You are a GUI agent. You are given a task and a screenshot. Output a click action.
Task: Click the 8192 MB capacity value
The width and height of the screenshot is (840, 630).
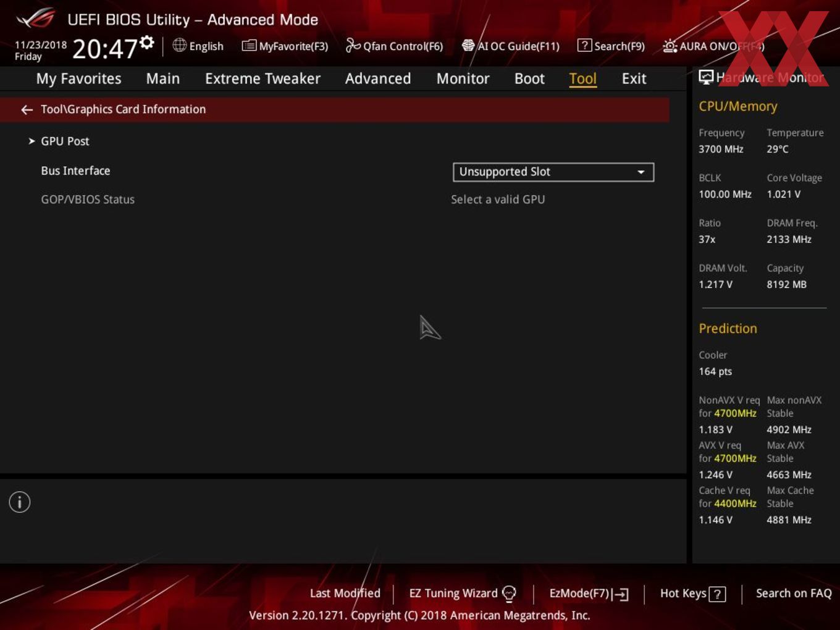[x=786, y=284]
